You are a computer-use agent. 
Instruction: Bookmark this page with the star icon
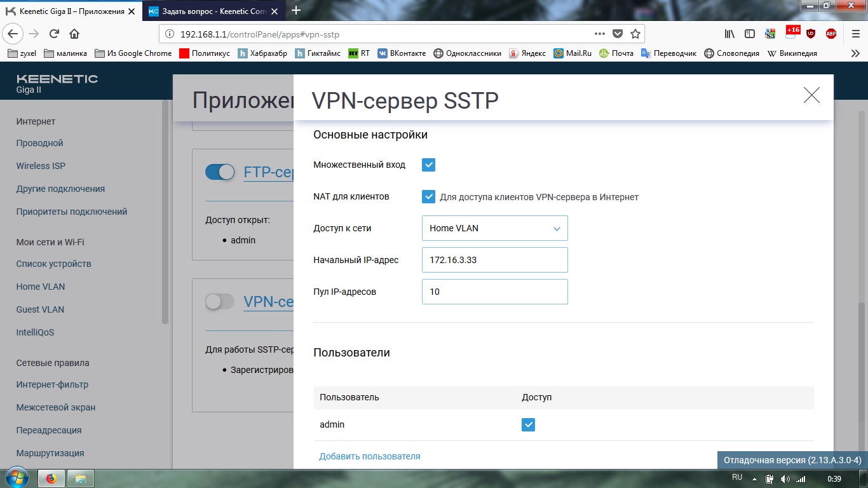[635, 34]
